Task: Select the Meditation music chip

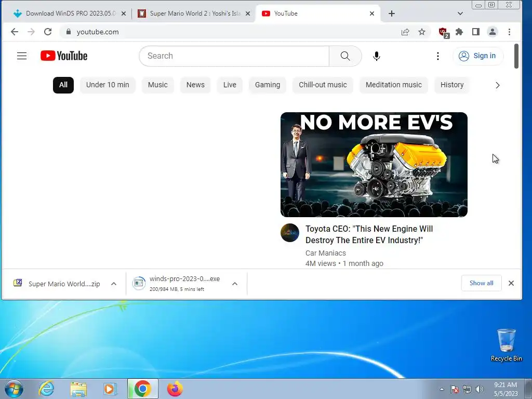Action: tap(394, 85)
